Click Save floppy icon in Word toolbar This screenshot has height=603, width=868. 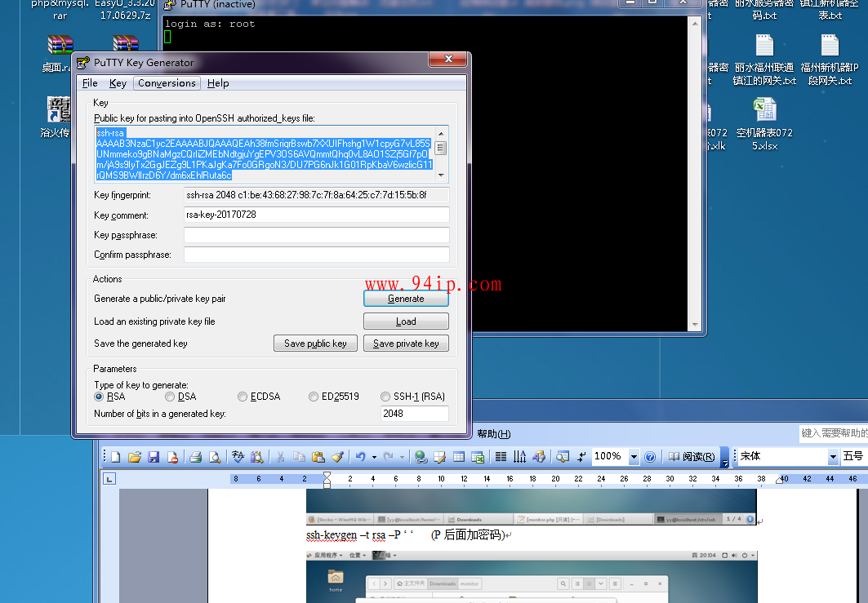[154, 457]
